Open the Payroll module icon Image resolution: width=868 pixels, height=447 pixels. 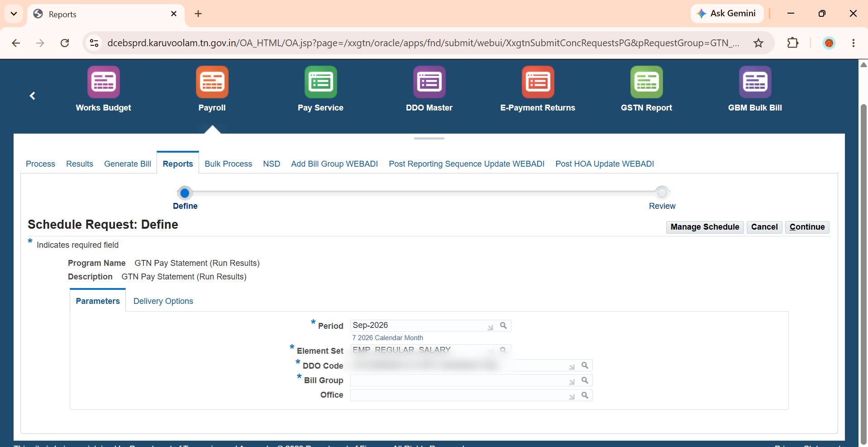[212, 82]
